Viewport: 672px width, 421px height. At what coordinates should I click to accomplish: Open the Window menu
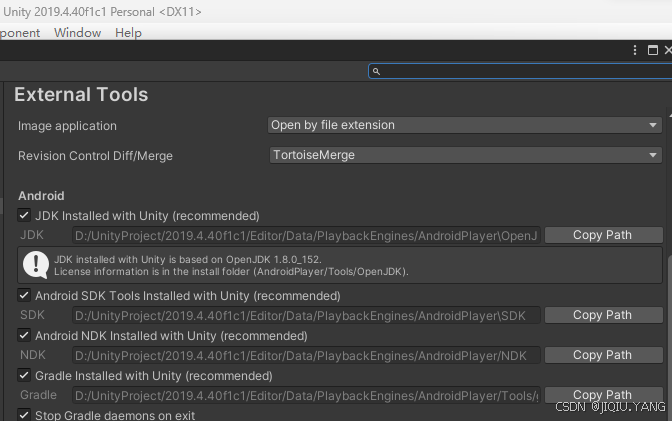[78, 33]
